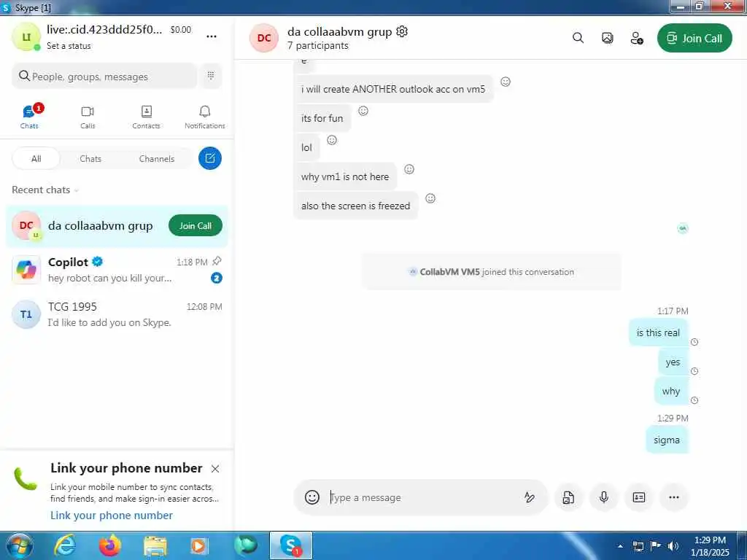Open the Action Center flag icon

[656, 546]
